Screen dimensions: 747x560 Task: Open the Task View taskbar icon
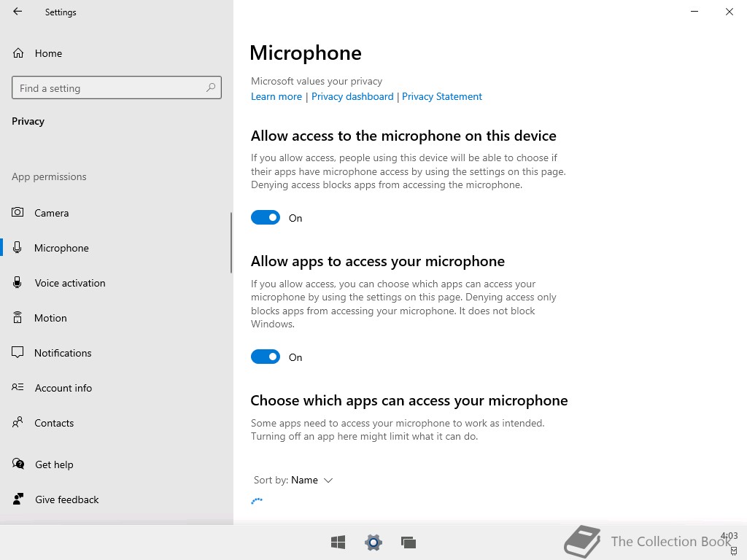pyautogui.click(x=409, y=542)
